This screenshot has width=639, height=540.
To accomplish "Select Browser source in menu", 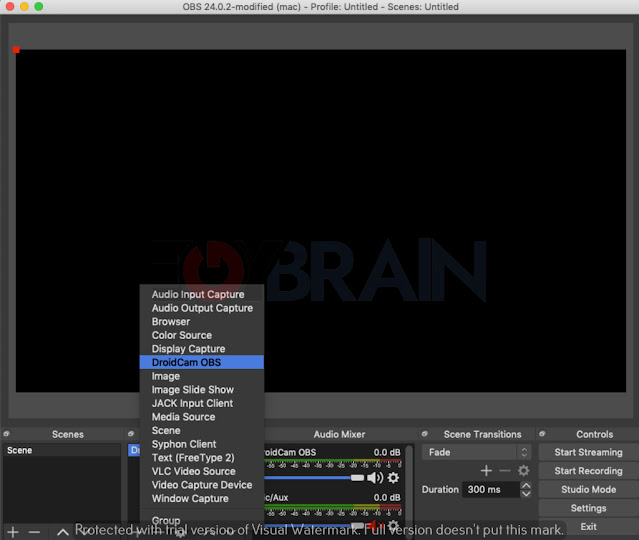I will click(x=202, y=322).
